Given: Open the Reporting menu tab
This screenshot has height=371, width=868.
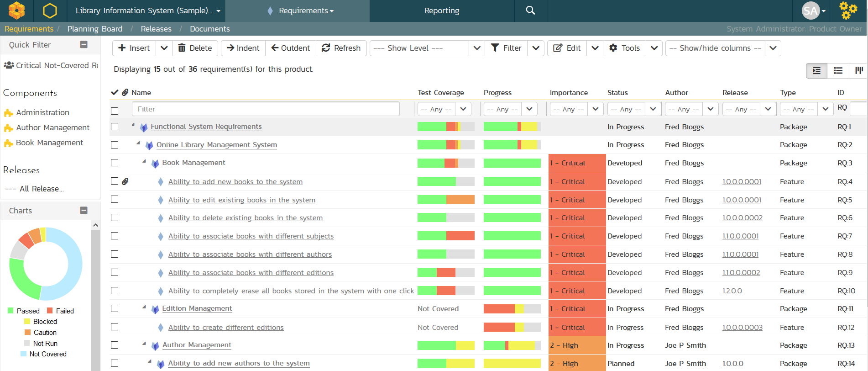Looking at the screenshot, I should (441, 11).
